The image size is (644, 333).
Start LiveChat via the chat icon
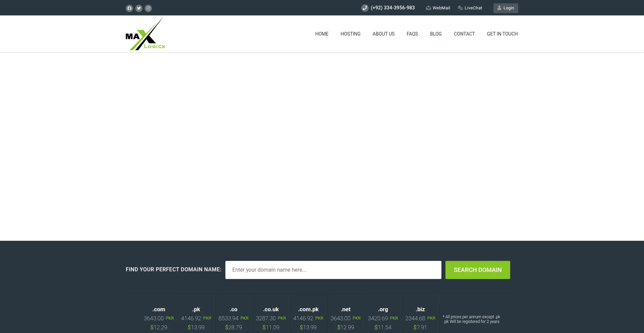pos(460,8)
